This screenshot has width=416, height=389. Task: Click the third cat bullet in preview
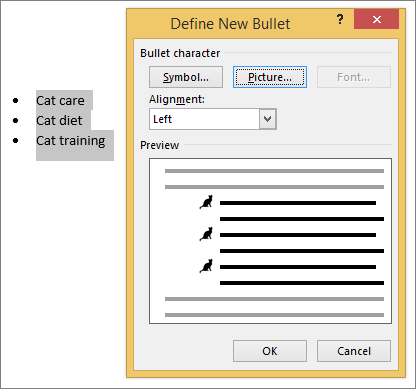point(206,266)
